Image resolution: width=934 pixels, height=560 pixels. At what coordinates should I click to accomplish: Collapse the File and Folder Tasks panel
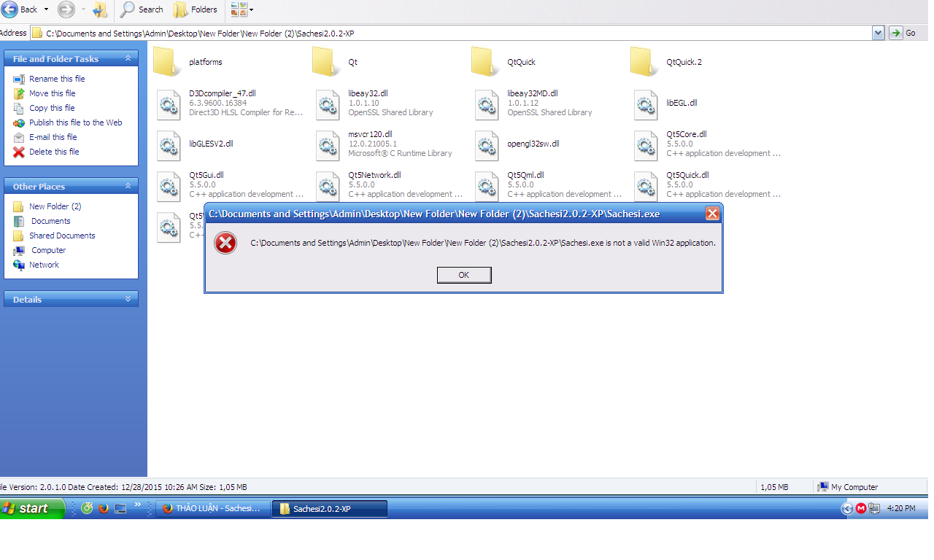click(x=128, y=58)
